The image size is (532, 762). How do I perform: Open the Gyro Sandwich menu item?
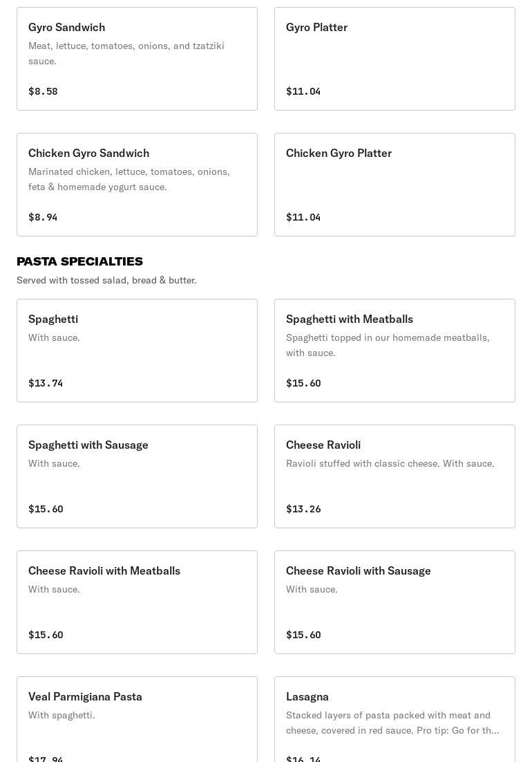point(137,59)
